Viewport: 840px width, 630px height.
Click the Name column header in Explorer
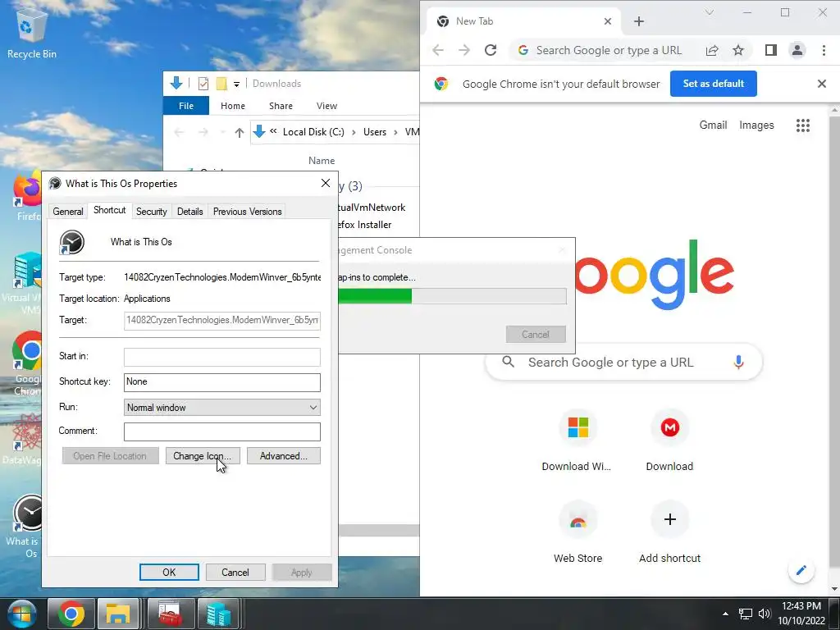click(x=322, y=160)
